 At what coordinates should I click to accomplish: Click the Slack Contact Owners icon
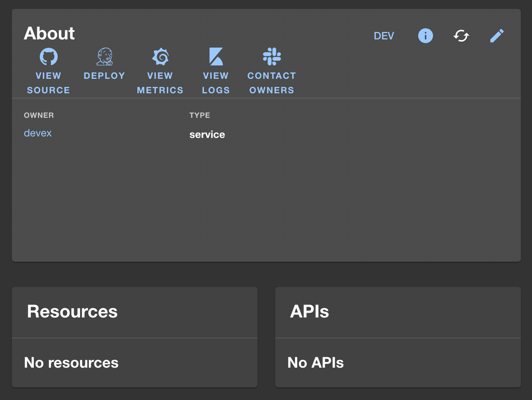pyautogui.click(x=272, y=57)
